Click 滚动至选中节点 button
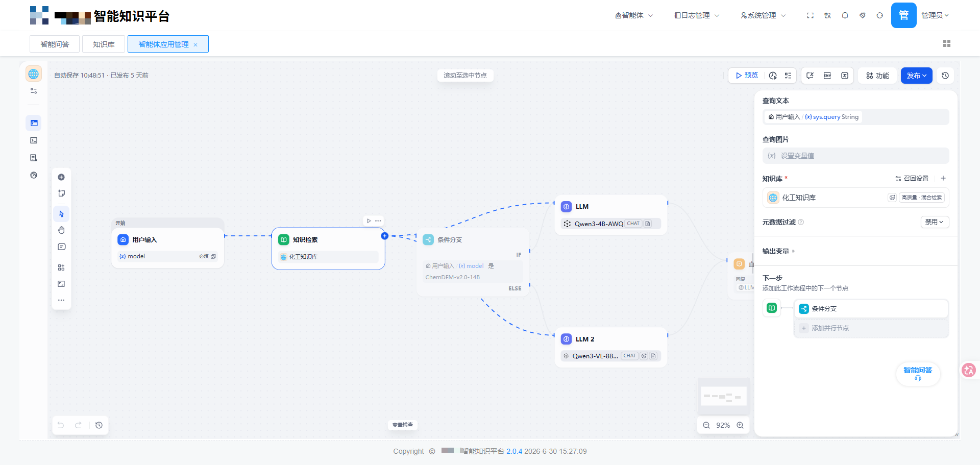 [x=465, y=76]
